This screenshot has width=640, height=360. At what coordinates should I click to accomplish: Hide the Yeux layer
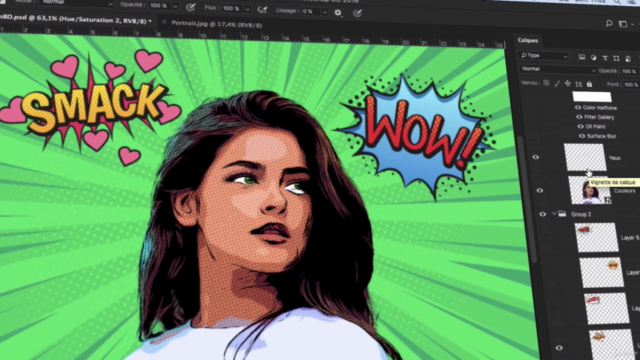point(536,157)
